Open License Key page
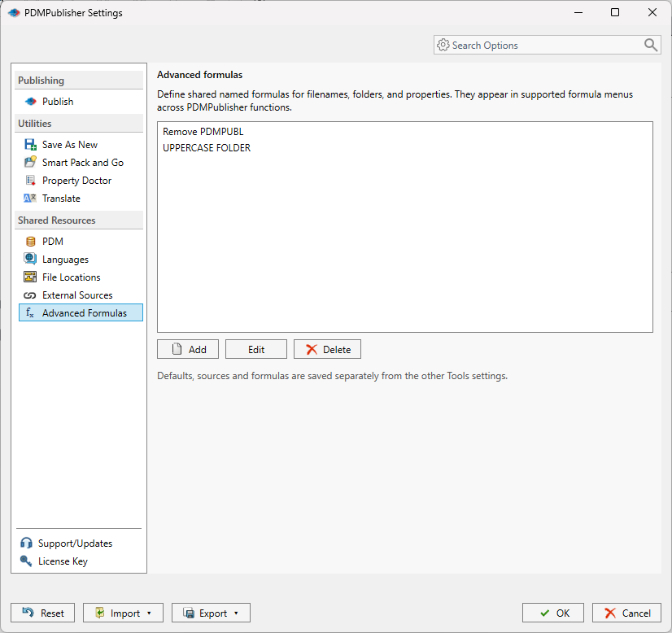Screen dimensions: 672x633 [63, 561]
